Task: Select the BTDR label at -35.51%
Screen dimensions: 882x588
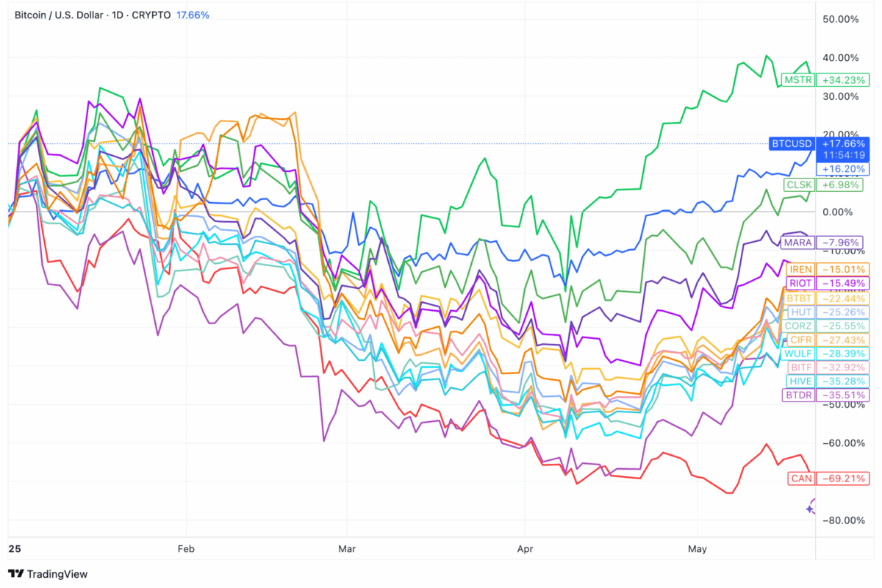Action: [x=798, y=395]
